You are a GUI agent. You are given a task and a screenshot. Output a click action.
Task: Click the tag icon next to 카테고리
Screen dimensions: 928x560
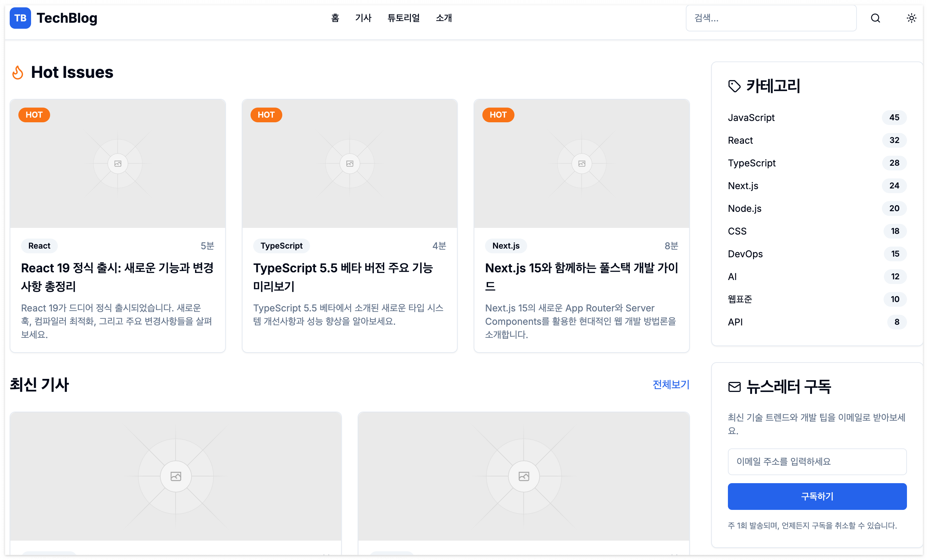(x=734, y=86)
